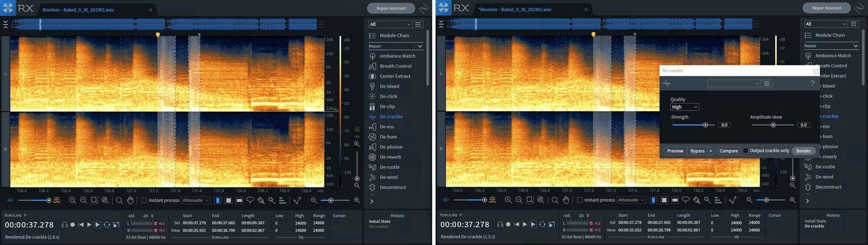Click Strength value field showing 8.0
This screenshot has height=245, width=868.
[x=724, y=125]
